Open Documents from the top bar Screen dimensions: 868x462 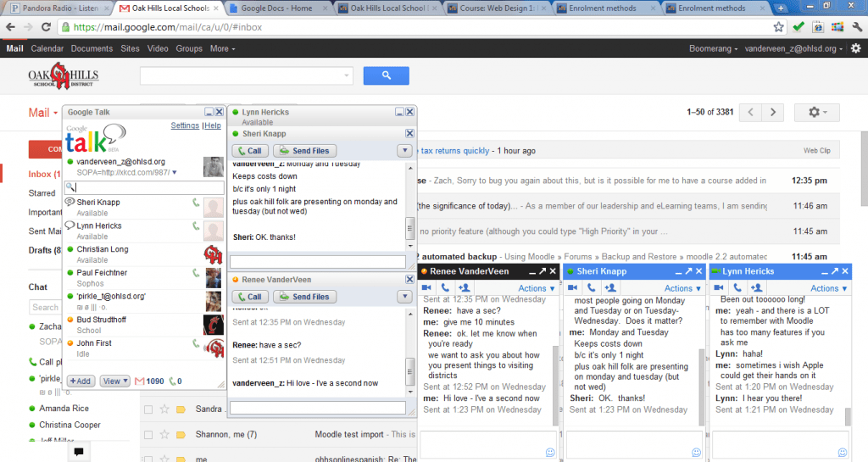(x=92, y=48)
